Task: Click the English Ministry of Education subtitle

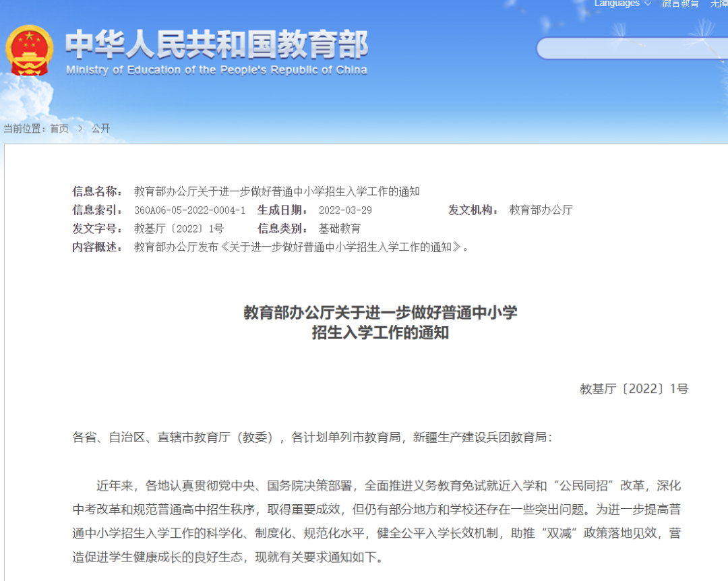Action: 216,70
